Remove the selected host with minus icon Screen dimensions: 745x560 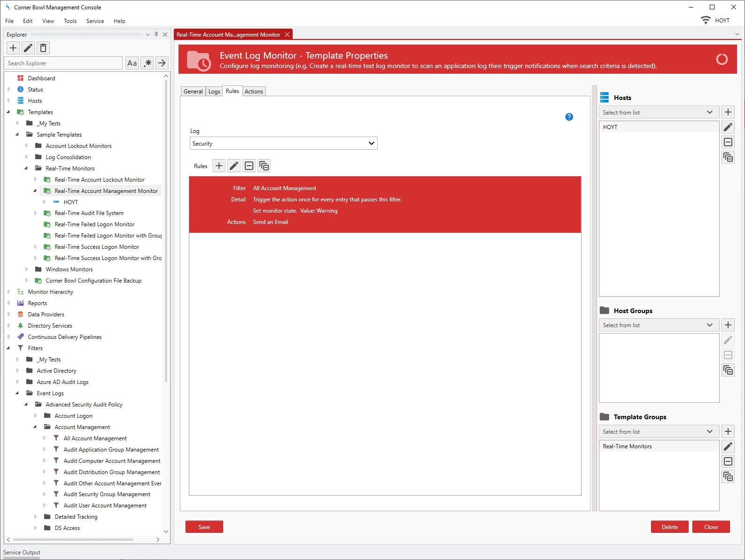coord(728,142)
